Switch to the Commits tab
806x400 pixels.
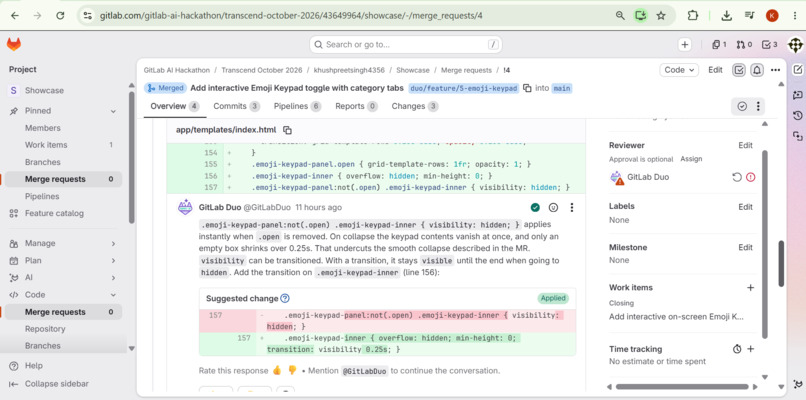[236, 106]
